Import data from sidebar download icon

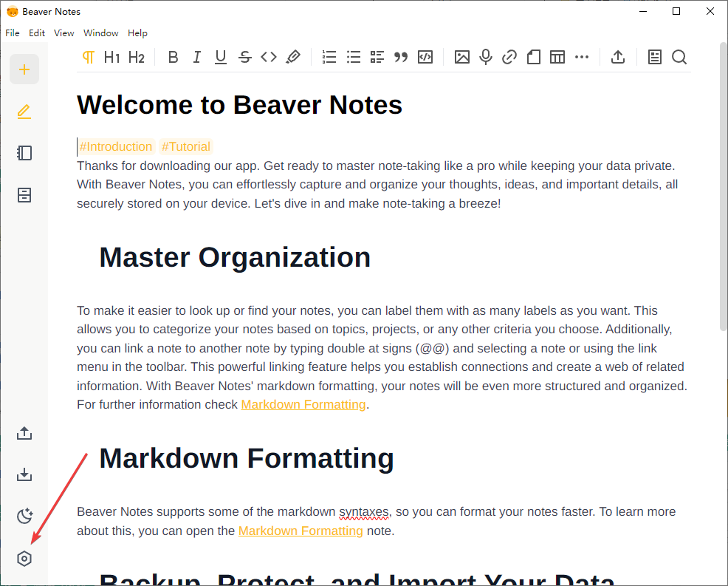tap(24, 474)
